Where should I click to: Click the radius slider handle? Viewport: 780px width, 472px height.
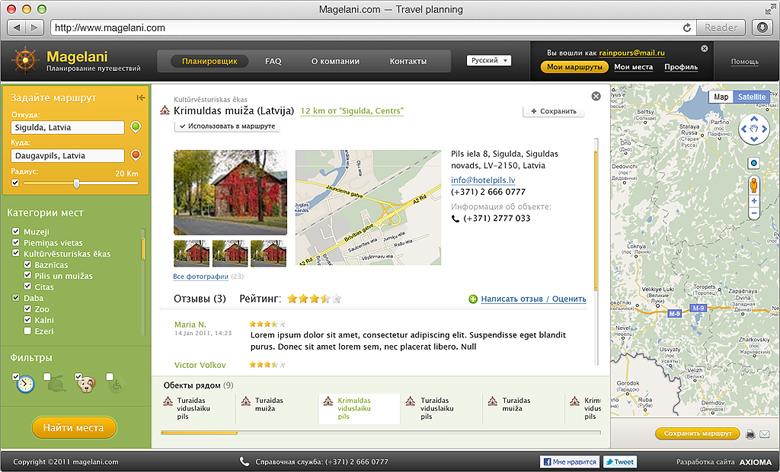[x=76, y=184]
